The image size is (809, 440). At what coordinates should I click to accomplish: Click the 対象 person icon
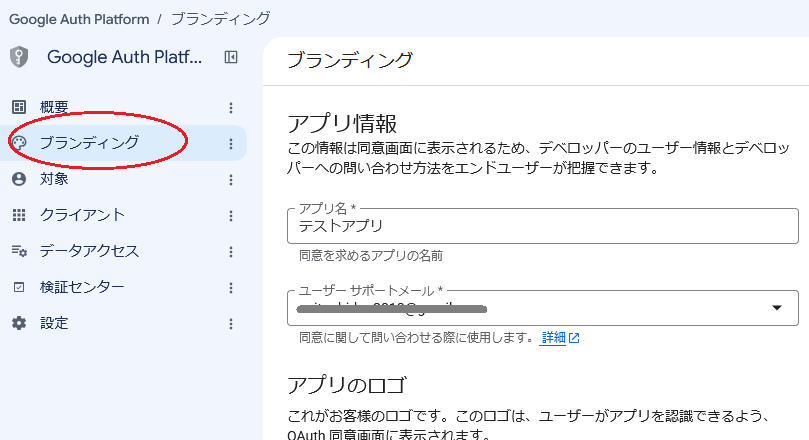(19, 179)
